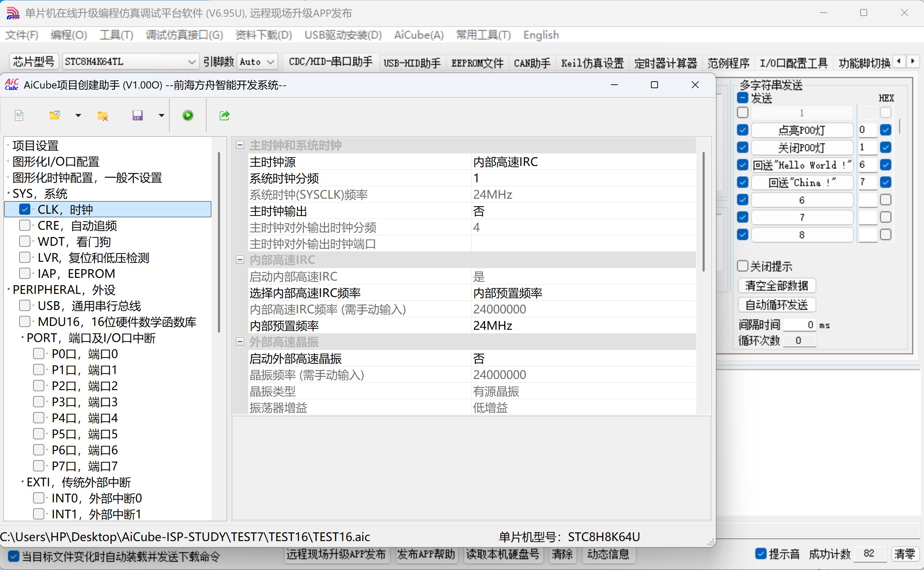Select 项目设置 tree item
Screen dimensions: 924x570
coord(36,145)
